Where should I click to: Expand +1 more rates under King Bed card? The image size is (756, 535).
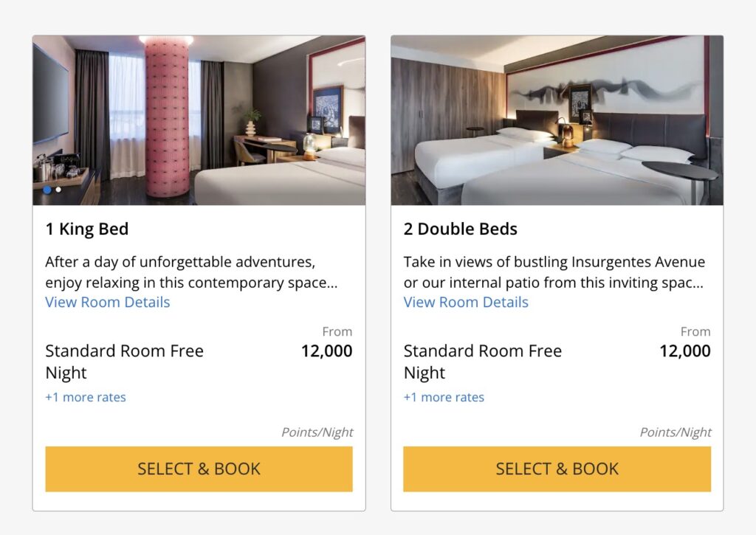coord(86,397)
